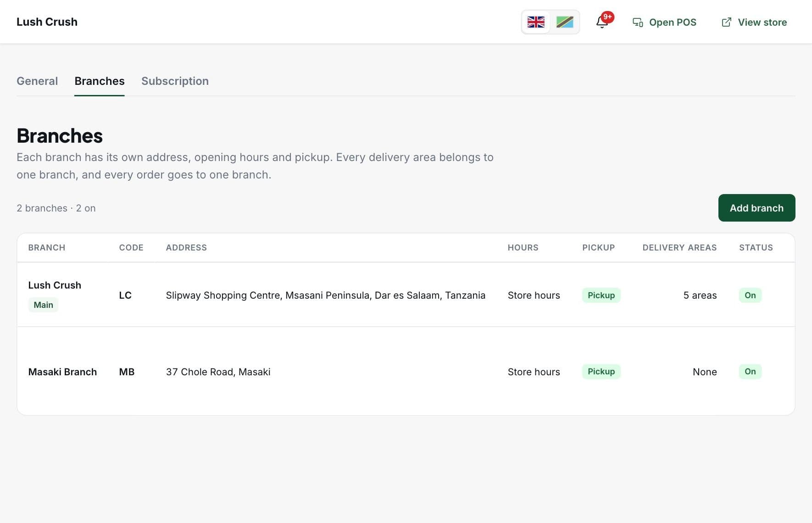
Task: Click the DELIVERY AREAS column header
Action: point(679,248)
